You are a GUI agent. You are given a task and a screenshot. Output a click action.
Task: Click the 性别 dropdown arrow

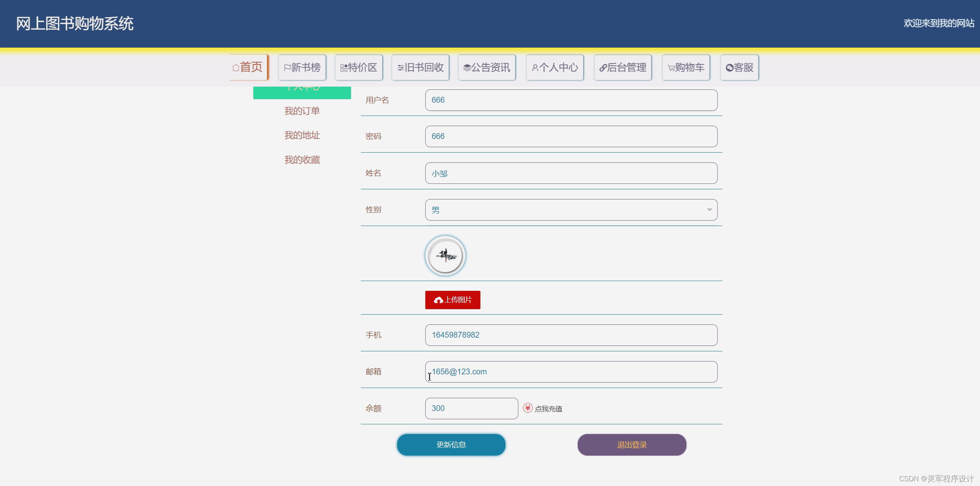click(x=709, y=210)
